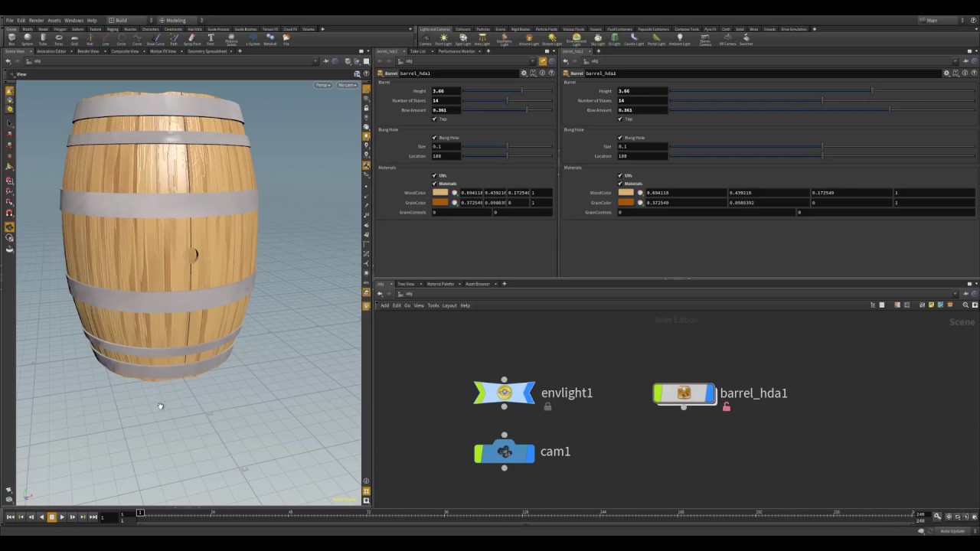Add an Ambient Light from the shelf

(679, 38)
